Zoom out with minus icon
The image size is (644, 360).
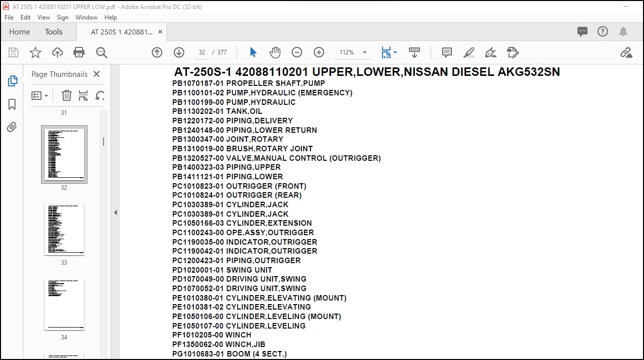(x=297, y=52)
